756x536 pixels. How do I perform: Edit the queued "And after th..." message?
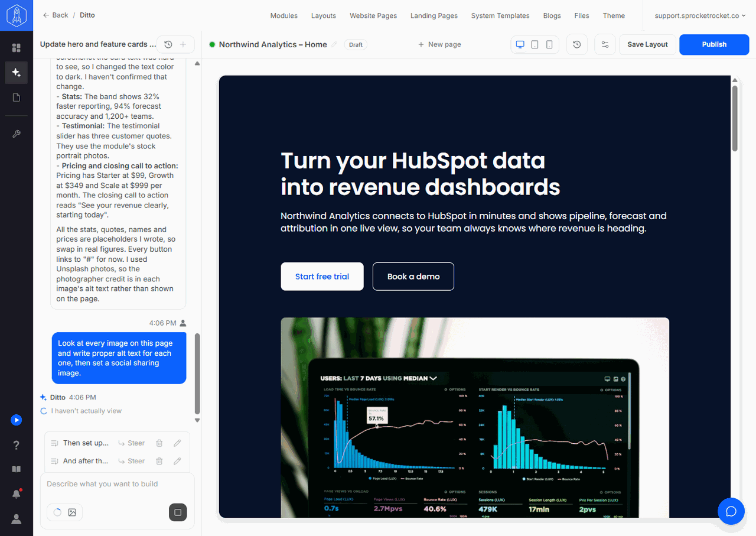pyautogui.click(x=177, y=461)
